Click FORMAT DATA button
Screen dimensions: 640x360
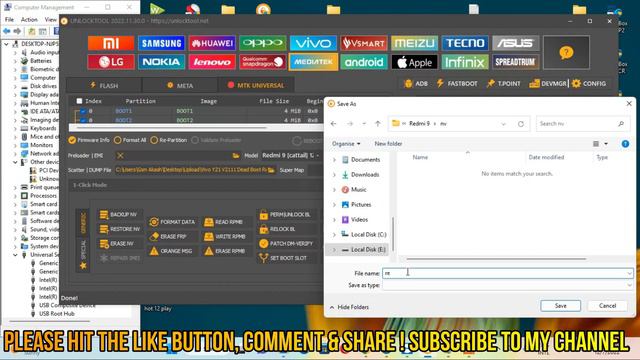pos(172,222)
